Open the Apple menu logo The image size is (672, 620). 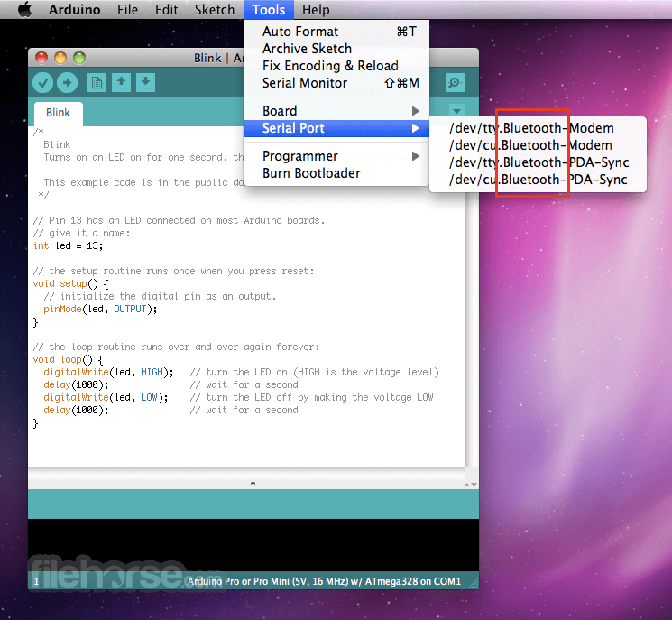point(25,9)
